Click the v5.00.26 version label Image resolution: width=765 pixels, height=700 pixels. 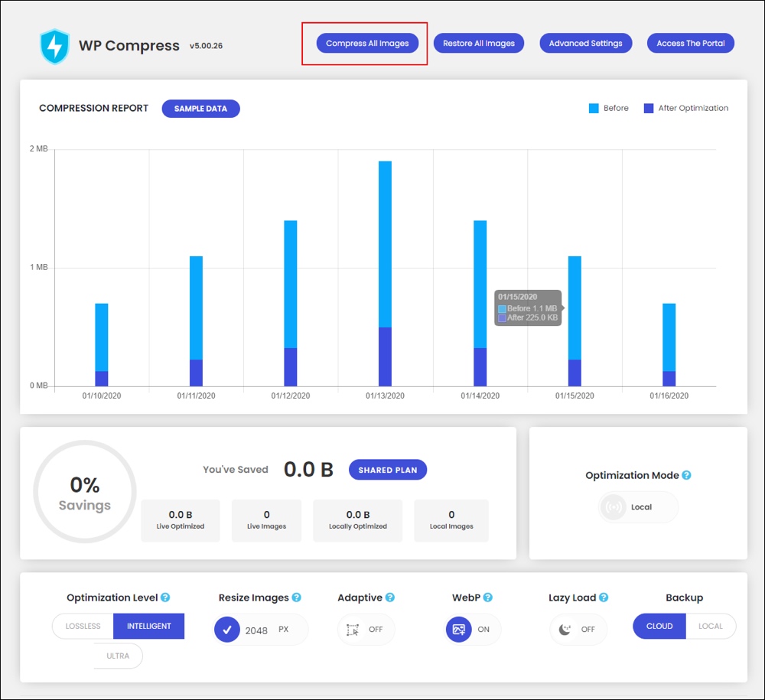point(206,46)
